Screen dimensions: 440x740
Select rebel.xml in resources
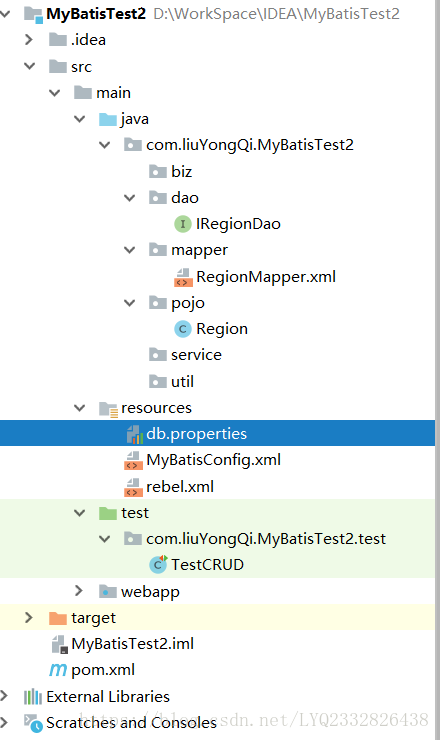click(x=180, y=487)
